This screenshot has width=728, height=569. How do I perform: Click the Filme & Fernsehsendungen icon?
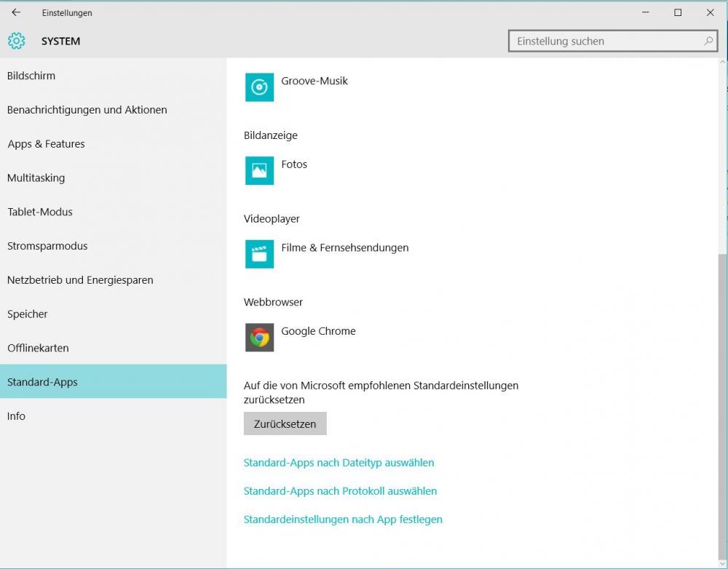pyautogui.click(x=259, y=254)
